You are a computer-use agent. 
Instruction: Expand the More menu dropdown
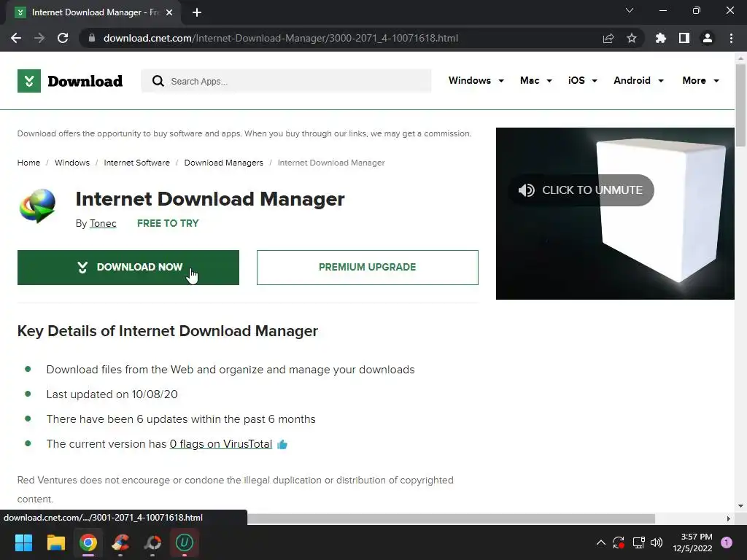pos(700,80)
